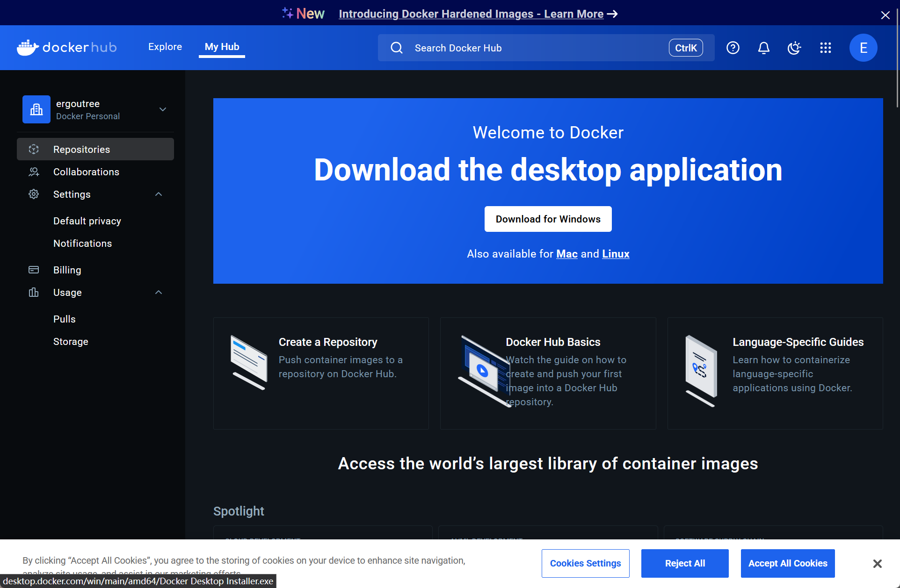Follow the Linux download link

coord(616,254)
